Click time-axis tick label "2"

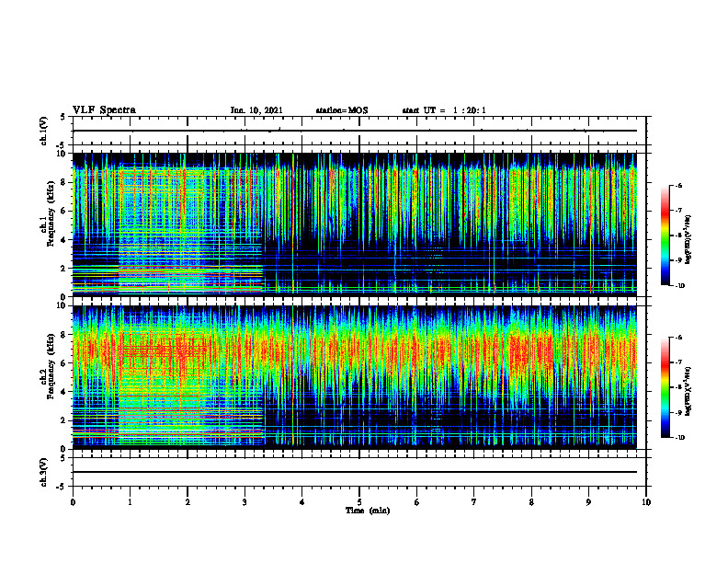[x=188, y=502]
